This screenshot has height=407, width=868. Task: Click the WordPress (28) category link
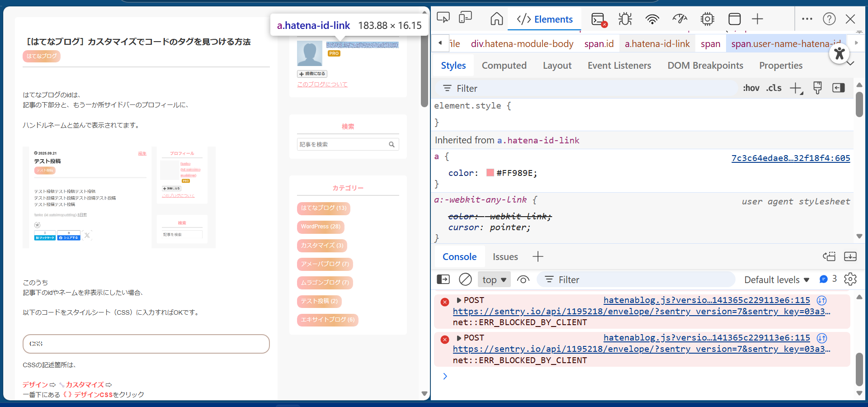pyautogui.click(x=321, y=227)
